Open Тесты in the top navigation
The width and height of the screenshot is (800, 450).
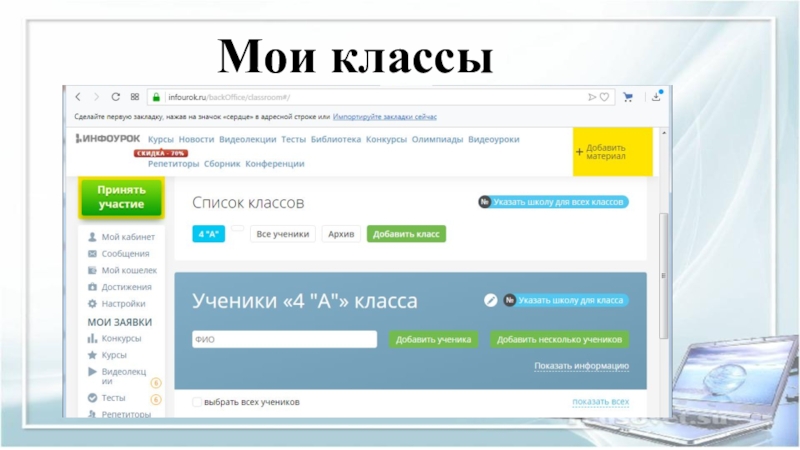pyautogui.click(x=293, y=139)
